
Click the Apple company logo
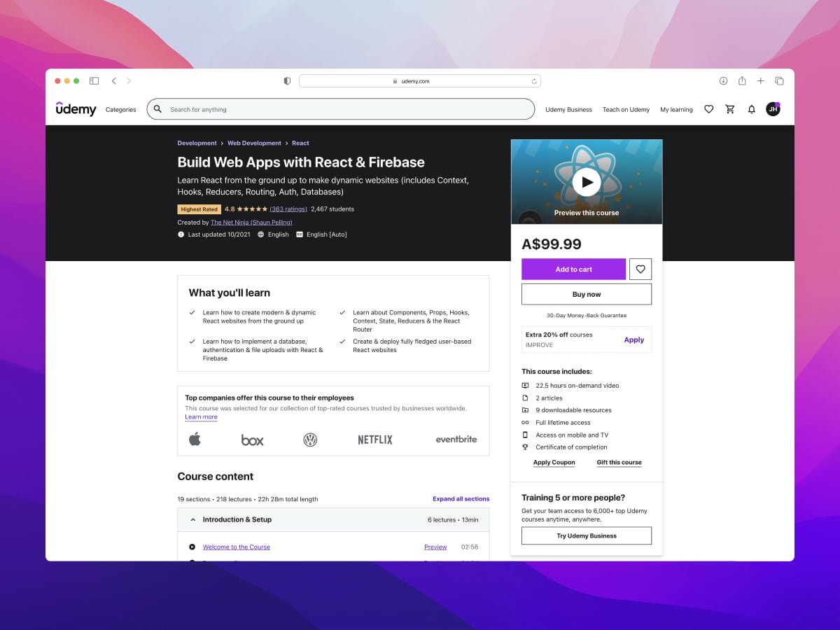pos(195,439)
